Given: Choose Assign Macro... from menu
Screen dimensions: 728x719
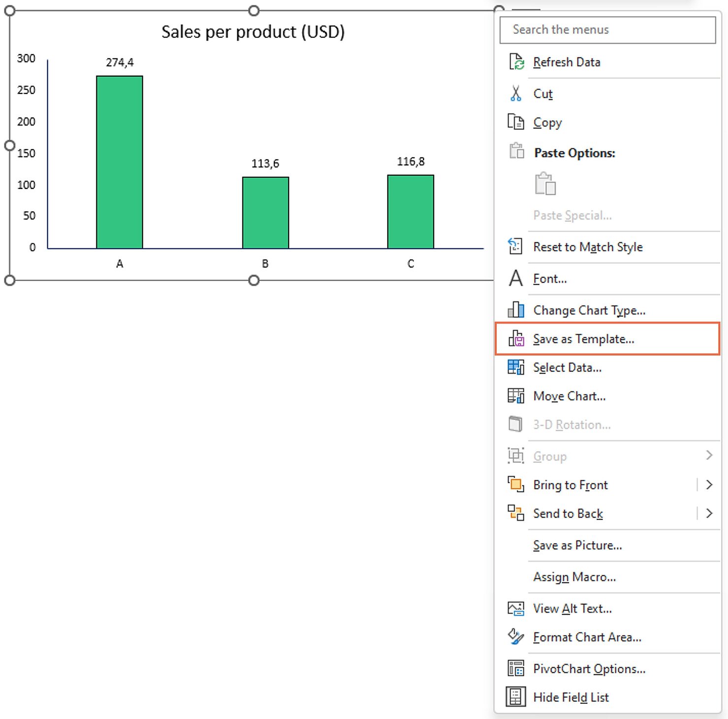Looking at the screenshot, I should (x=574, y=577).
